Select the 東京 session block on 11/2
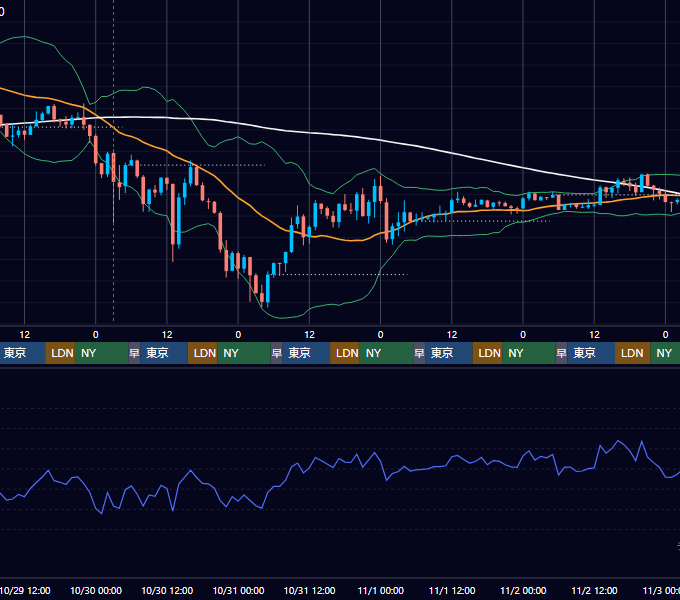The width and height of the screenshot is (680, 600). [x=591, y=353]
